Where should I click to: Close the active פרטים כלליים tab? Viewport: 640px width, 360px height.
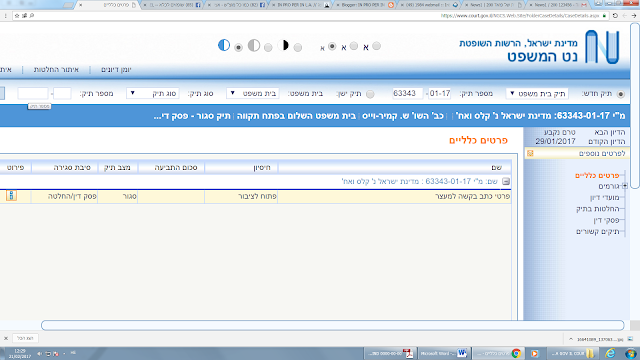click(x=80, y=5)
